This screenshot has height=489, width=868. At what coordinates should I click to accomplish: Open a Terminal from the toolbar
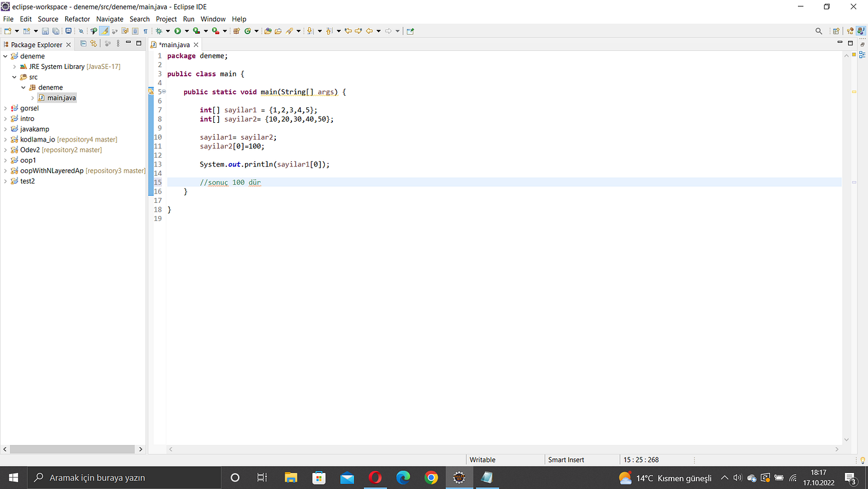pos(68,31)
